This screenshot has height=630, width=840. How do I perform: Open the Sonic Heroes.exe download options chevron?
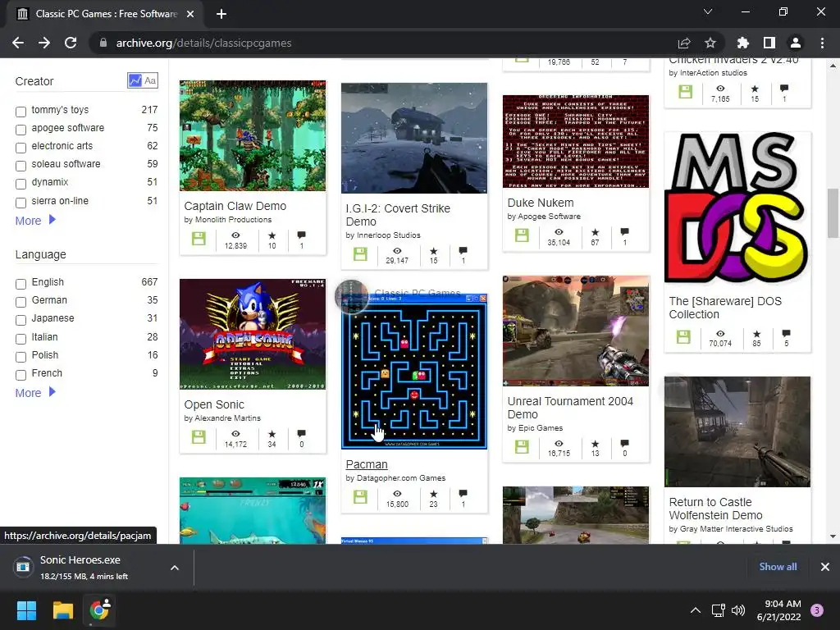pos(175,568)
